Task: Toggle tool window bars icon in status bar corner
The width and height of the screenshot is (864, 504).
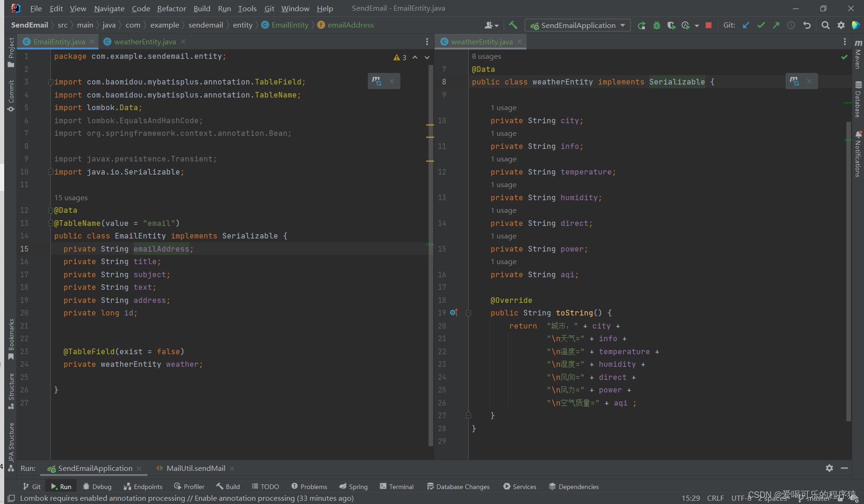Action: tap(11, 498)
